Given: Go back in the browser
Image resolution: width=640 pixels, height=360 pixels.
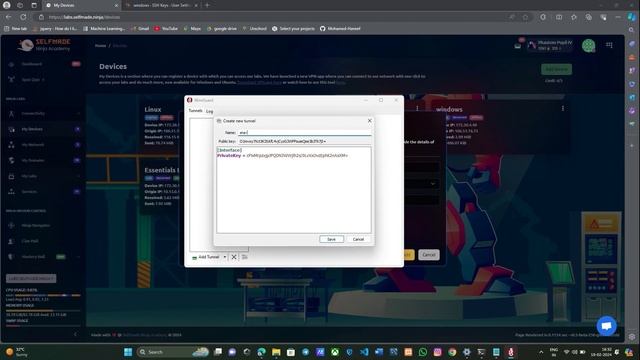Looking at the screenshot, I should tap(9, 17).
